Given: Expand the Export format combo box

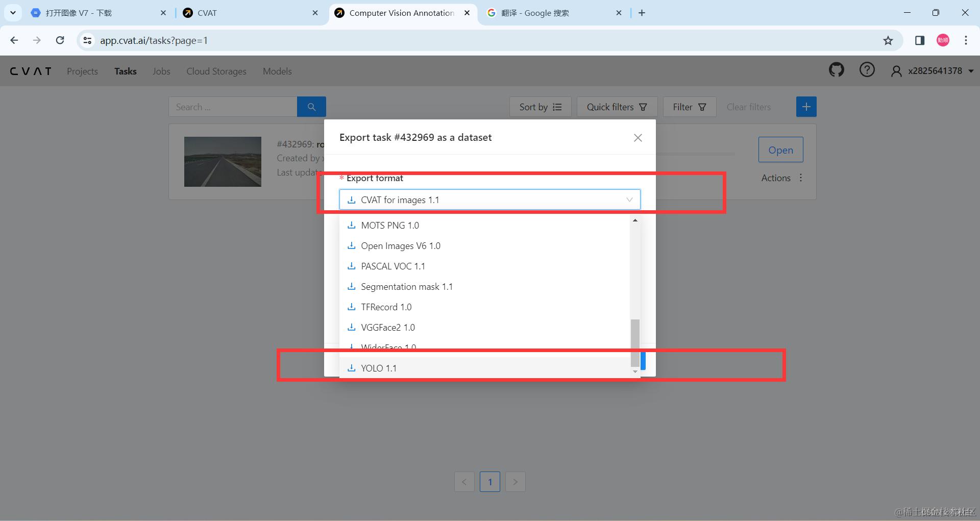Looking at the screenshot, I should 489,200.
